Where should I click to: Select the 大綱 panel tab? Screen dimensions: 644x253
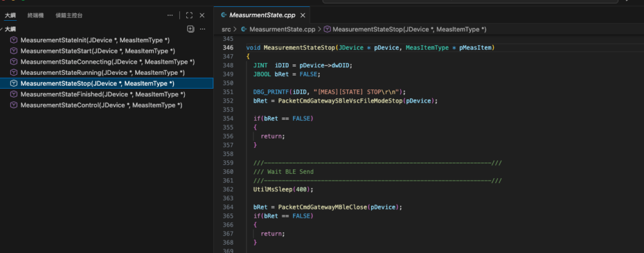point(11,14)
